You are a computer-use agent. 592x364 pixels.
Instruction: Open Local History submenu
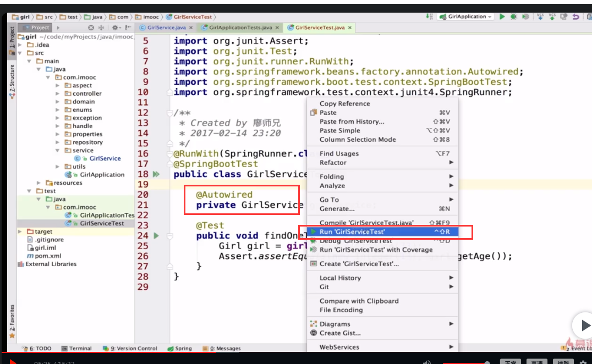pos(382,278)
